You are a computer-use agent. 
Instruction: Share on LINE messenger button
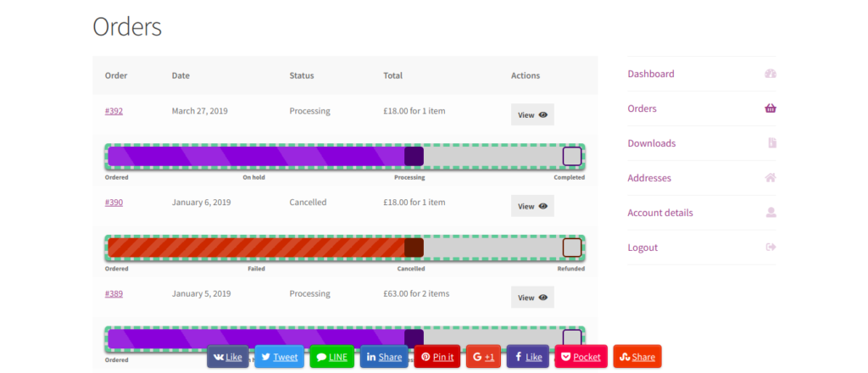[x=331, y=357]
